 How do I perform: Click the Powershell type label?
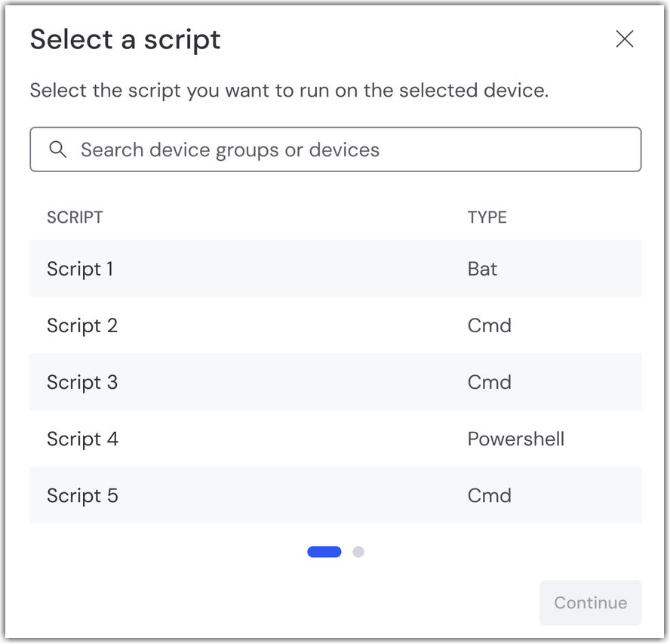(516, 439)
